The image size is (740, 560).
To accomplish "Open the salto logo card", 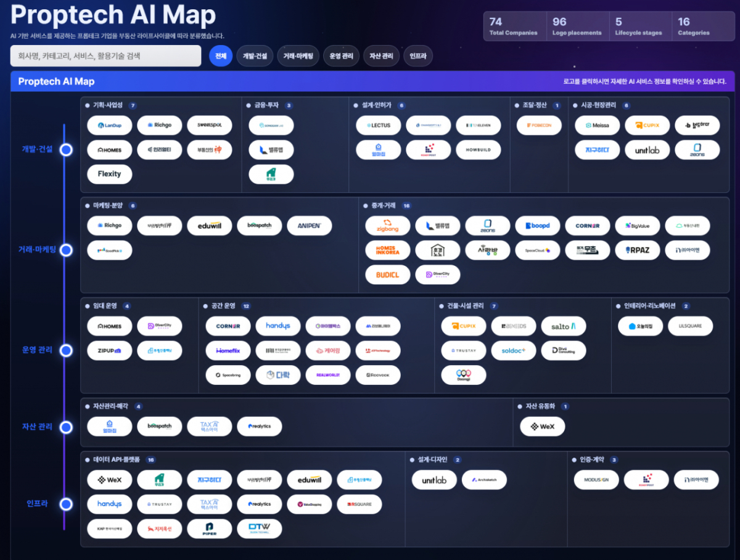I will point(564,326).
